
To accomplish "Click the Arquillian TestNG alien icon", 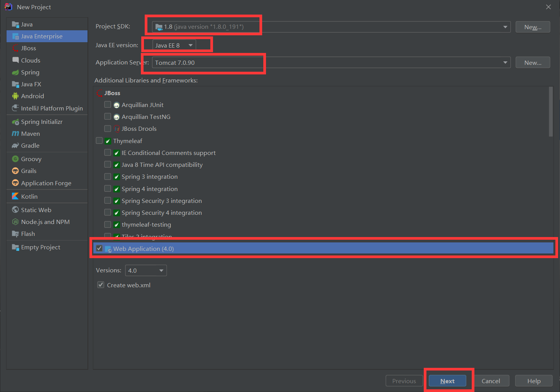I will pos(117,117).
